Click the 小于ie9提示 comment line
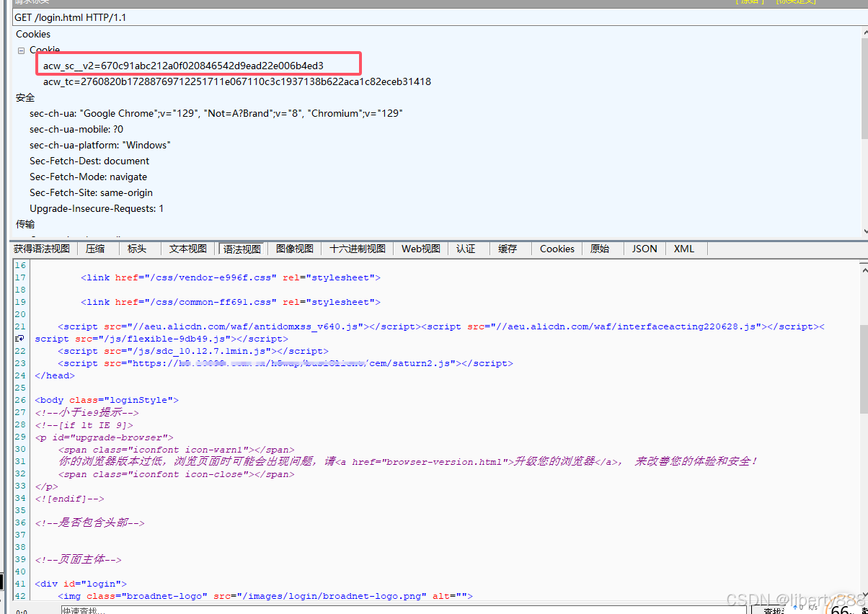 (87, 412)
